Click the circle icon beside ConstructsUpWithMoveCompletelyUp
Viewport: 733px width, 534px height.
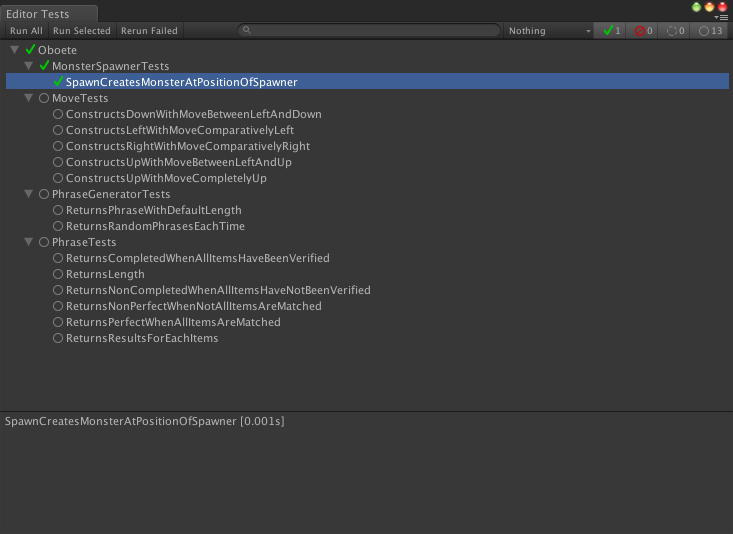[x=58, y=178]
